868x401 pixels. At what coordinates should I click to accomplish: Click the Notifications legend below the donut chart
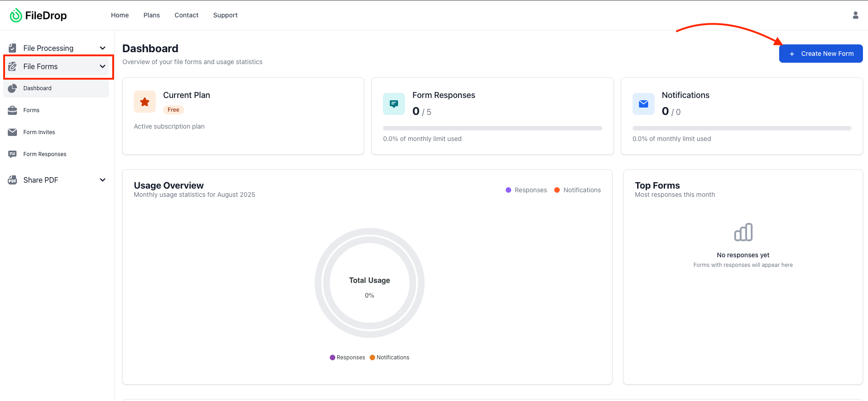pos(389,358)
